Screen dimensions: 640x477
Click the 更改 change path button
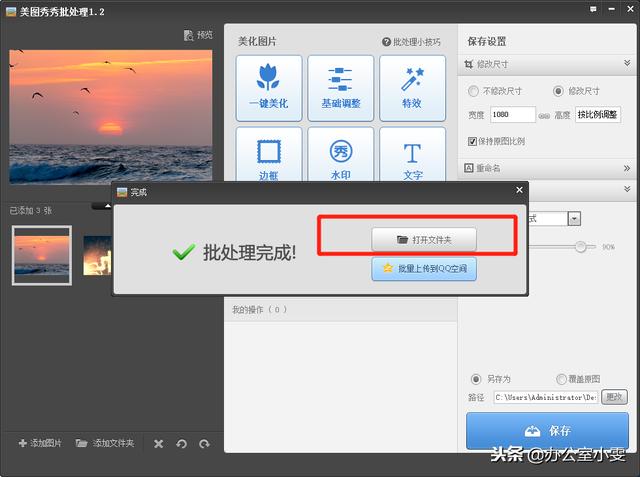click(x=614, y=397)
